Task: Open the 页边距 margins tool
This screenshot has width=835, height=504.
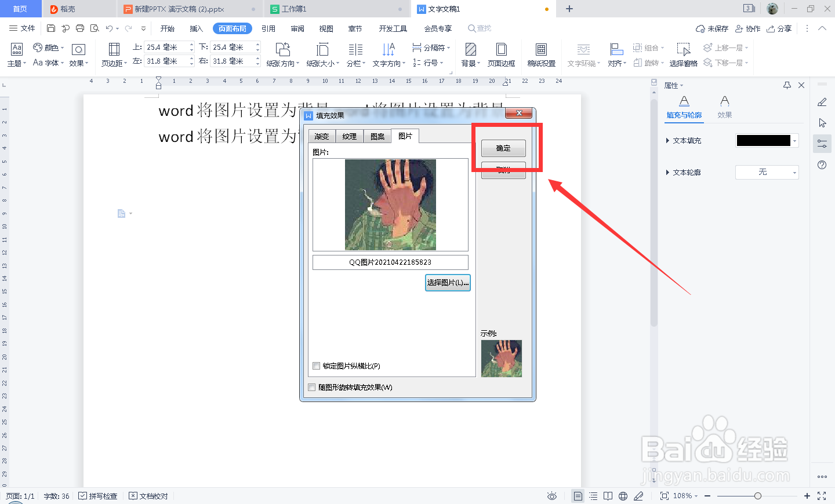Action: coord(114,55)
